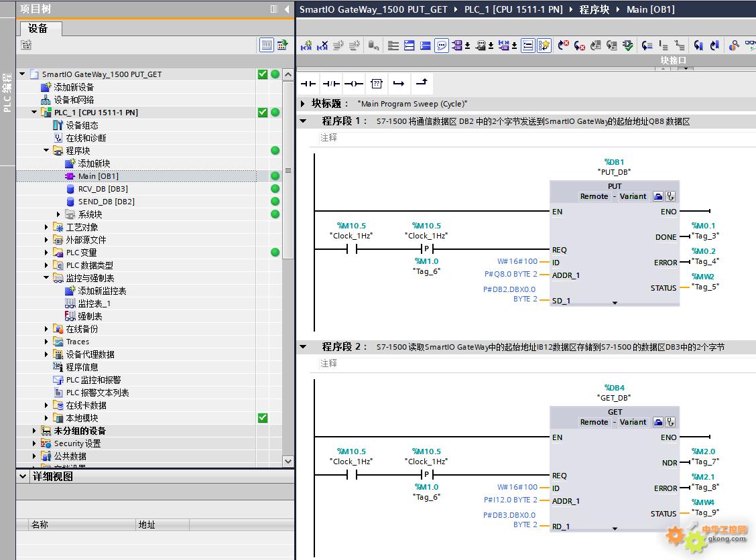Image resolution: width=756 pixels, height=560 pixels.
Task: Open GET block connection configuration icon
Action: tap(658, 422)
